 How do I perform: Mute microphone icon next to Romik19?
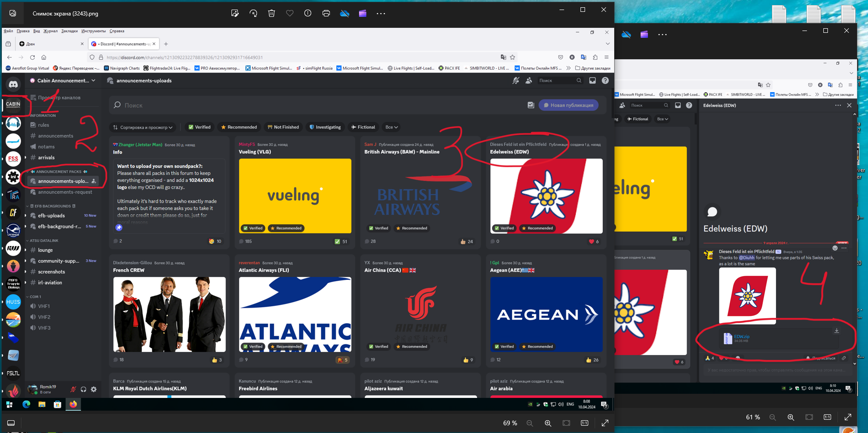[x=73, y=389]
